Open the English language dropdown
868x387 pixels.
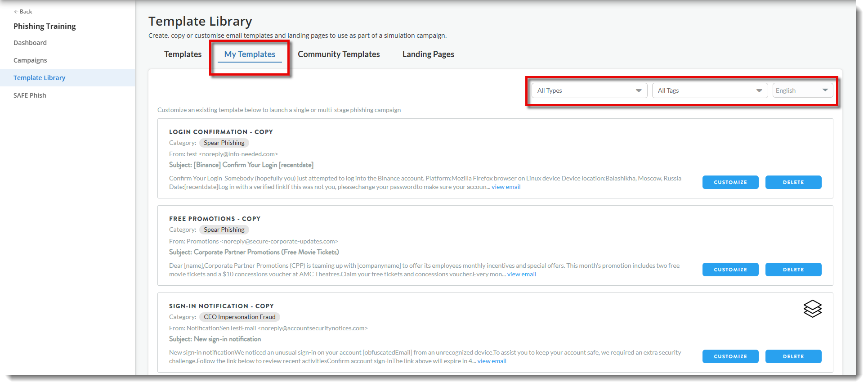[x=802, y=90]
